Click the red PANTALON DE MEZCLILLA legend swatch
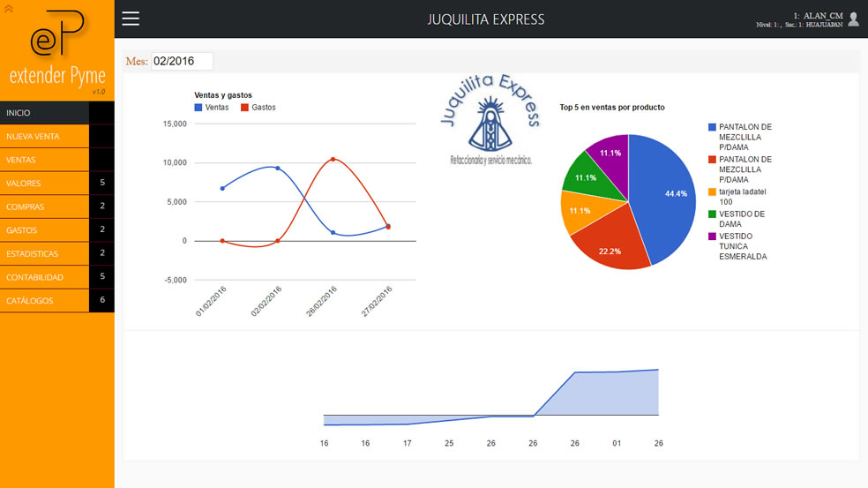The height and width of the screenshot is (488, 868). point(712,160)
